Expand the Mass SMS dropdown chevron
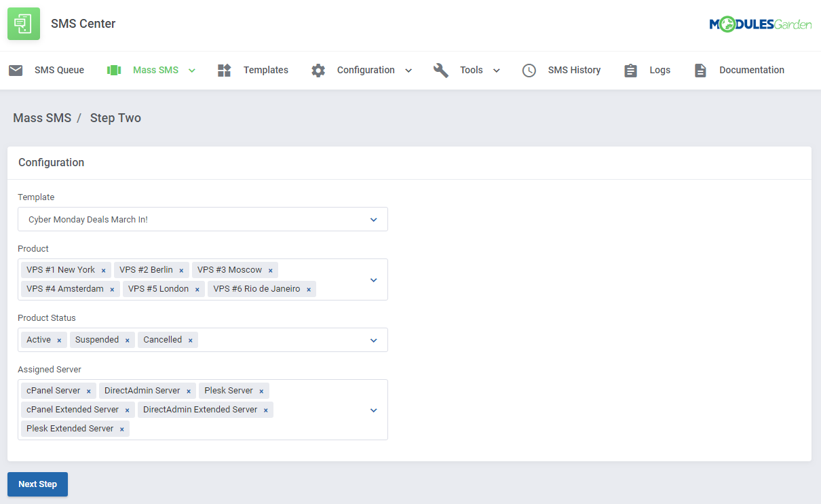Image resolution: width=821 pixels, height=504 pixels. [x=192, y=70]
